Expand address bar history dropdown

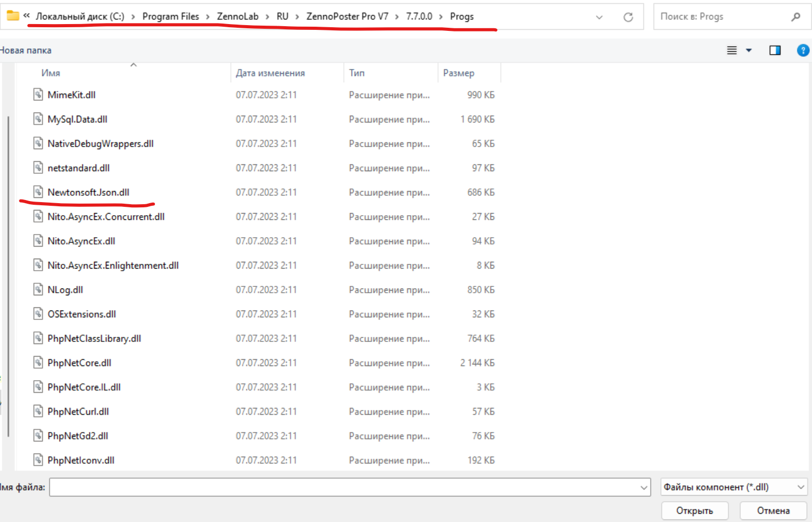point(599,17)
